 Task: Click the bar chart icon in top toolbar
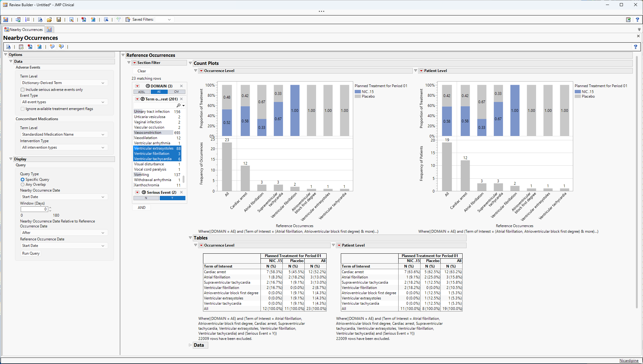[x=6, y=19]
